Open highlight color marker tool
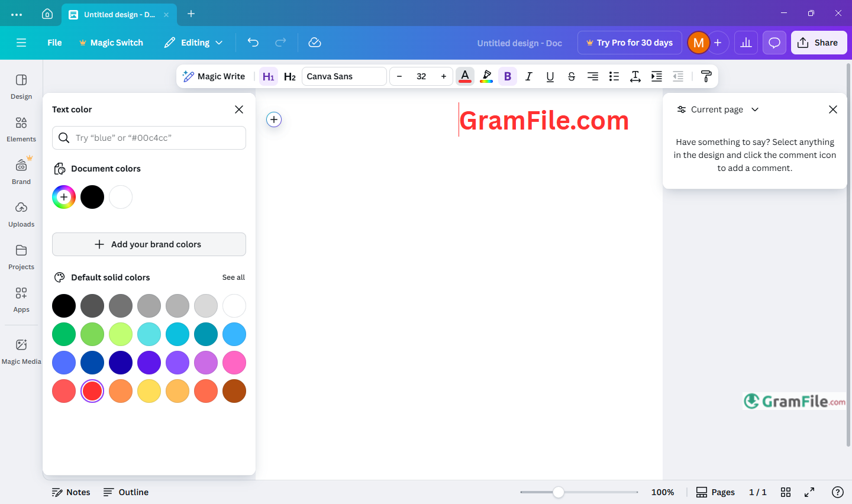 pos(486,76)
